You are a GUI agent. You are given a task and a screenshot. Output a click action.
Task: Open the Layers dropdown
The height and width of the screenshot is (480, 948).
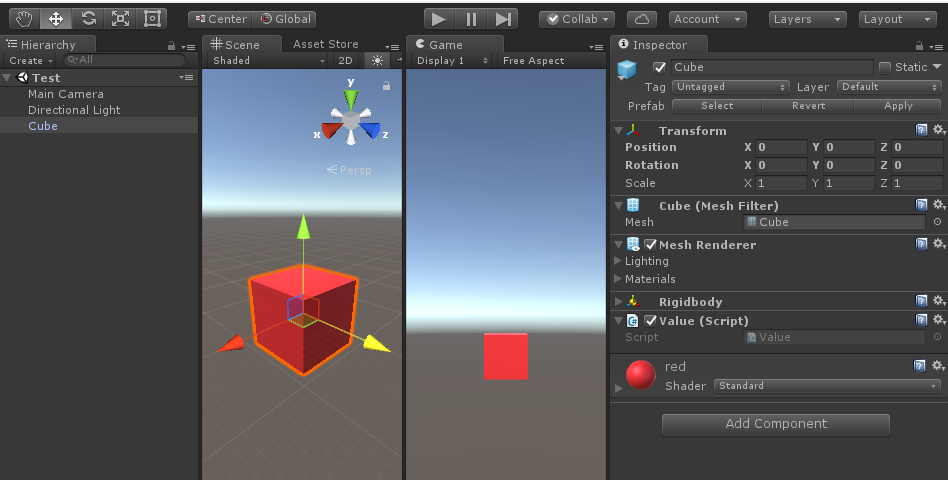click(808, 19)
